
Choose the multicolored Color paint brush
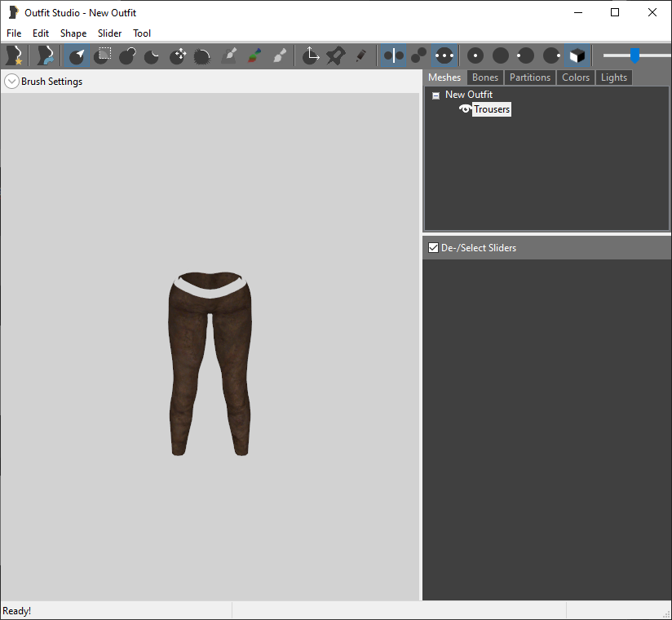[x=254, y=55]
